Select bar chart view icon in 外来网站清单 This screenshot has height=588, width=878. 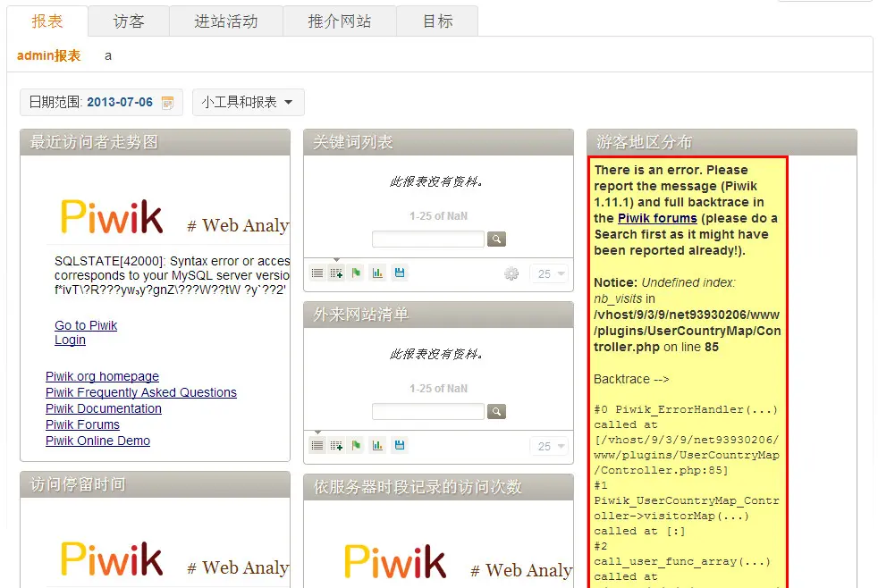pyautogui.click(x=377, y=445)
